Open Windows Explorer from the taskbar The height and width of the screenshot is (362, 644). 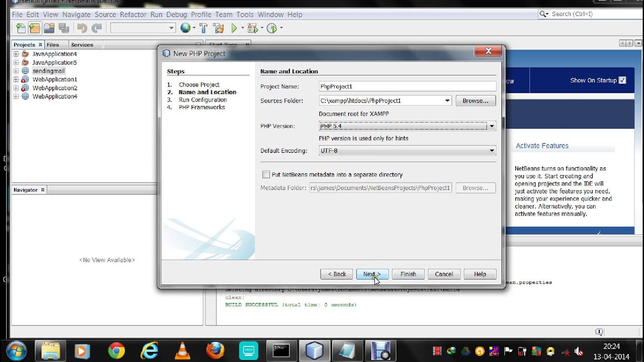click(x=50, y=350)
